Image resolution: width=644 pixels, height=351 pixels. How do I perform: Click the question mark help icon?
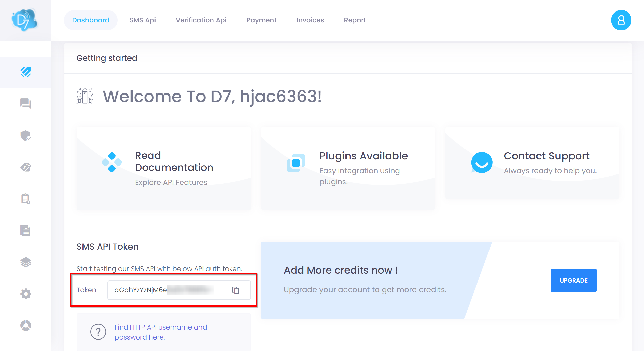[x=98, y=332]
